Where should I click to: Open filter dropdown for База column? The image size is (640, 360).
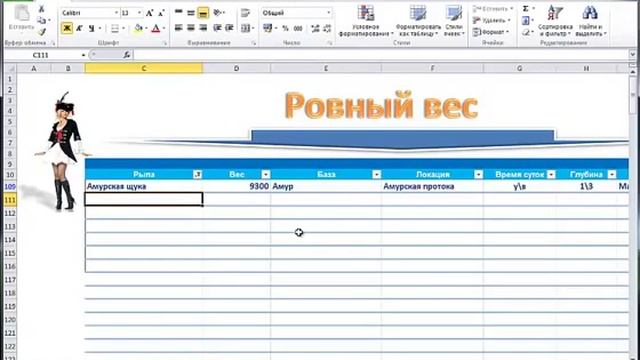[377, 175]
